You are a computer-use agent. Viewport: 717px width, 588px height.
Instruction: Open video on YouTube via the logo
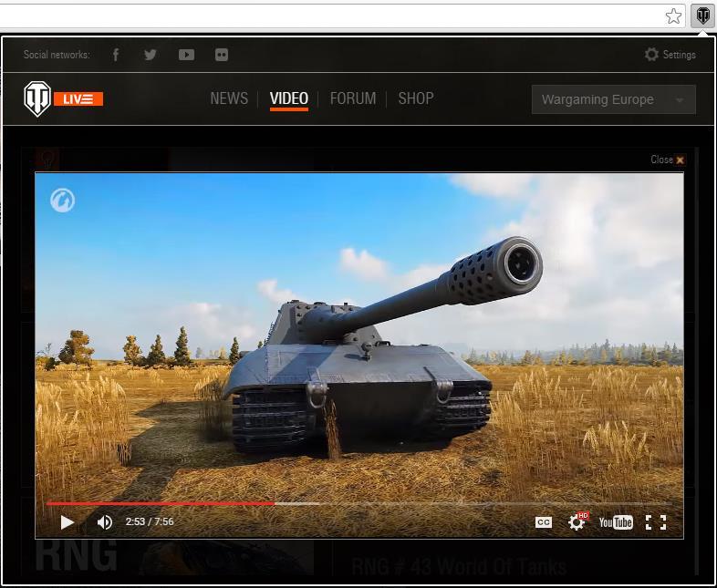pos(616,522)
